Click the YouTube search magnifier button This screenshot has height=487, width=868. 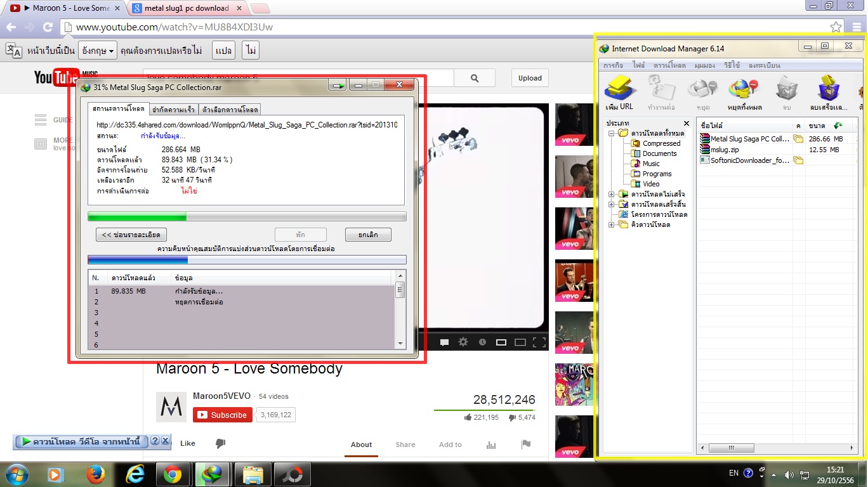475,78
